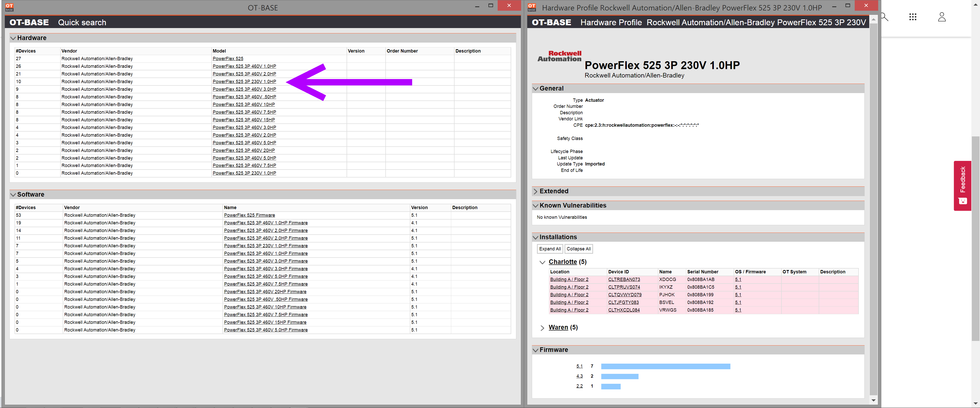Open Building A / Floor 2 link for XDOCG
Screen dimensions: 980x408
point(569,279)
